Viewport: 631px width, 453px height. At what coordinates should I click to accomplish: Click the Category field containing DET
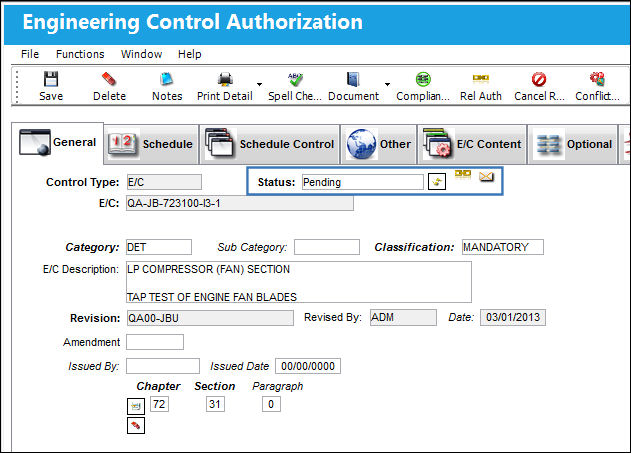pos(159,247)
